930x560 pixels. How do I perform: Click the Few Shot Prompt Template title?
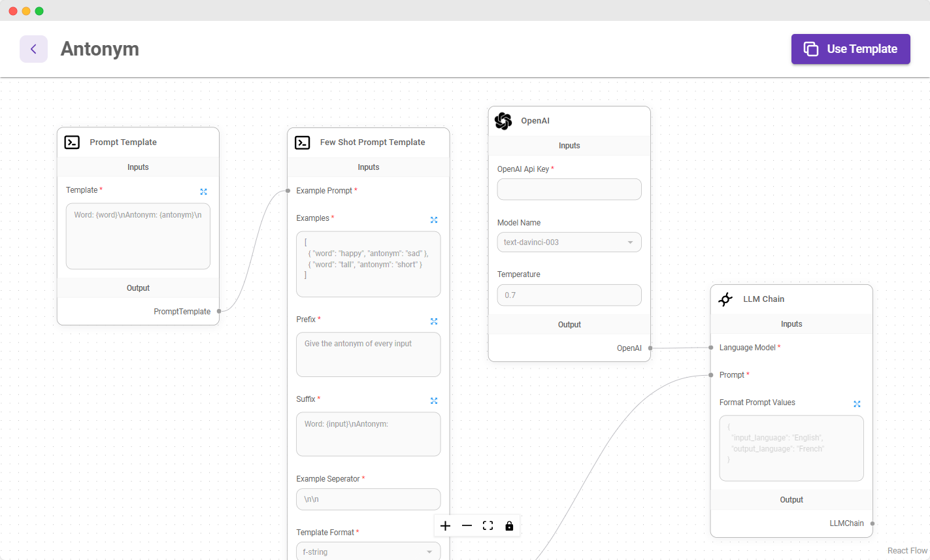[x=373, y=142]
